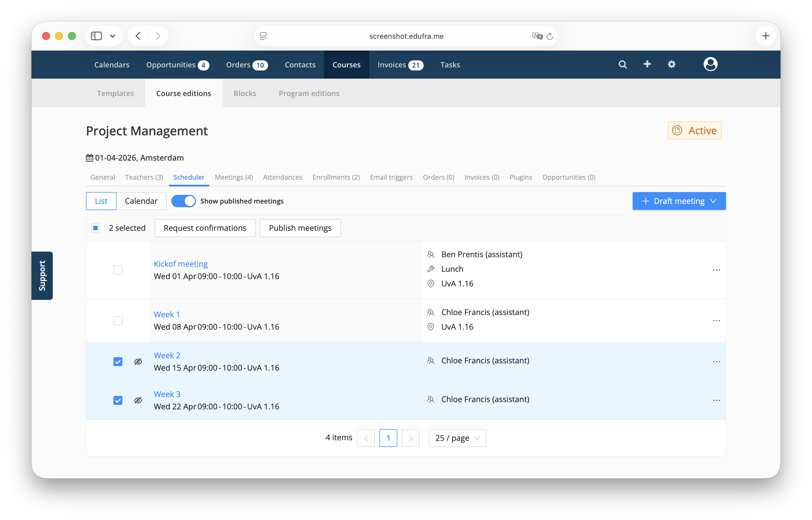Viewport: 812px width, 520px height.
Task: Open the 25 / page dropdown
Action: point(457,438)
